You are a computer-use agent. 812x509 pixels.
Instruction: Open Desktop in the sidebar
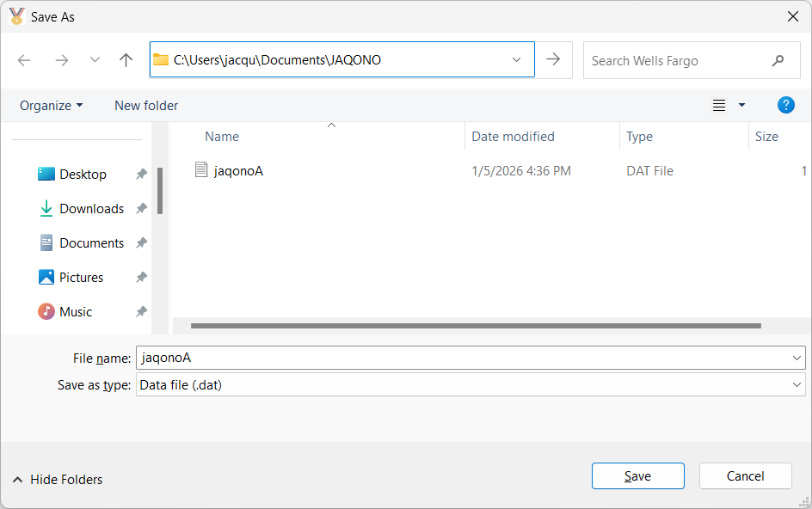pyautogui.click(x=83, y=175)
